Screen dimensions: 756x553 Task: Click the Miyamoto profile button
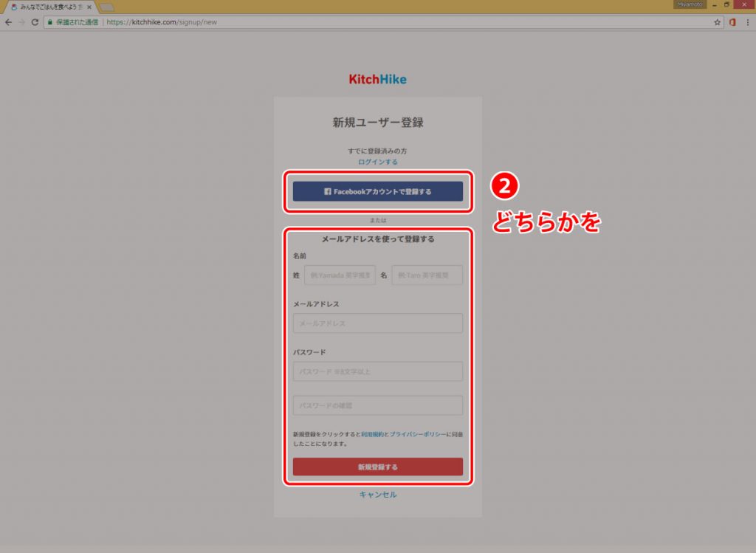[x=690, y=4]
